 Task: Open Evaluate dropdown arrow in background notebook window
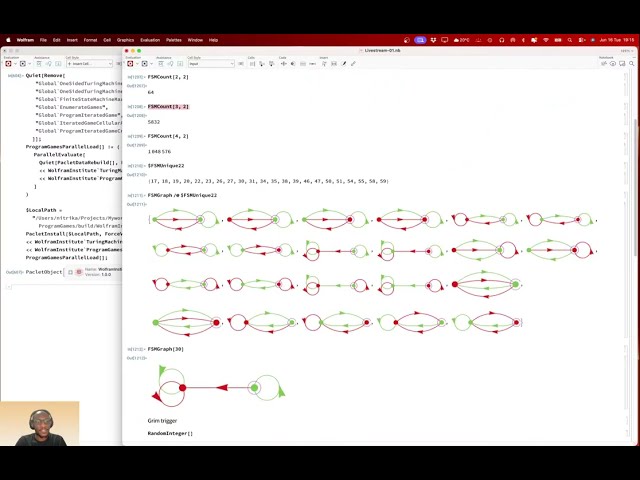[x=15, y=64]
